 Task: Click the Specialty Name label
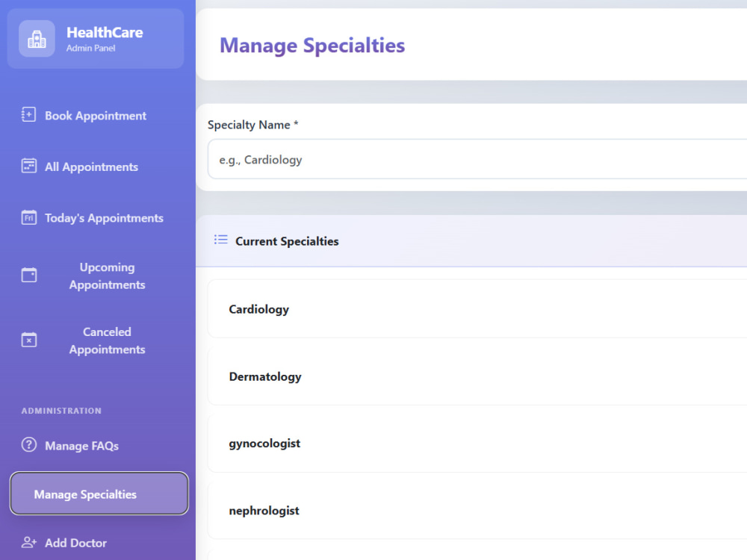(x=253, y=125)
